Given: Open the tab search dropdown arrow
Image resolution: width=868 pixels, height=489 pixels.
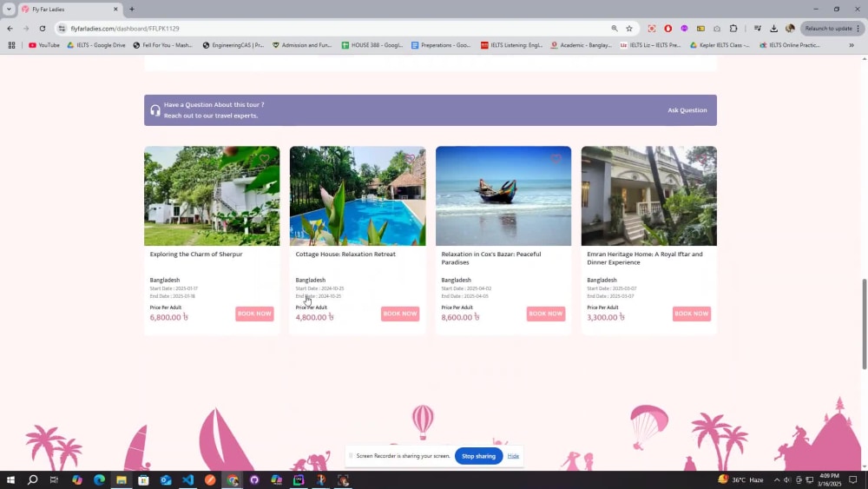Looking at the screenshot, I should pyautogui.click(x=9, y=9).
